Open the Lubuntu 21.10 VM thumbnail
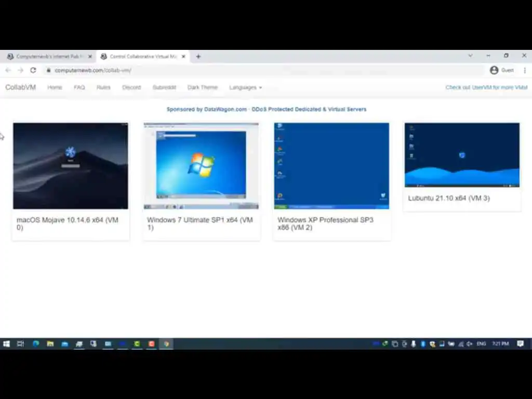Screen dimensions: 532x399 [x=462, y=155]
